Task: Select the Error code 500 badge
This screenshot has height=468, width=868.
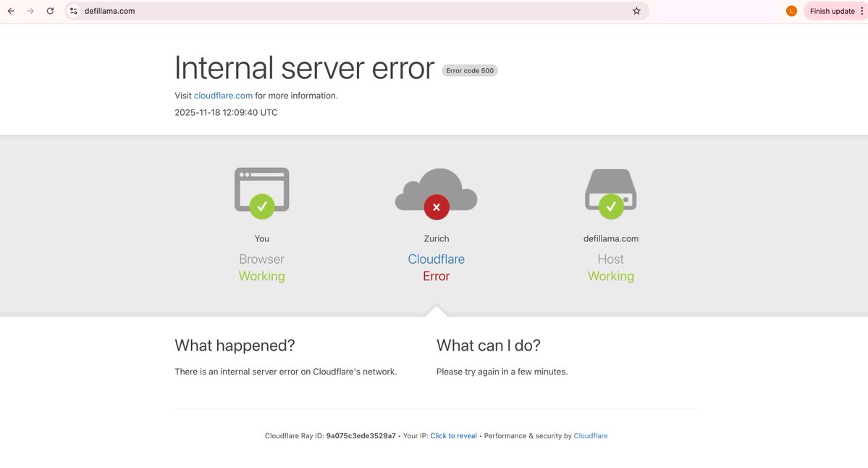Action: (x=470, y=71)
